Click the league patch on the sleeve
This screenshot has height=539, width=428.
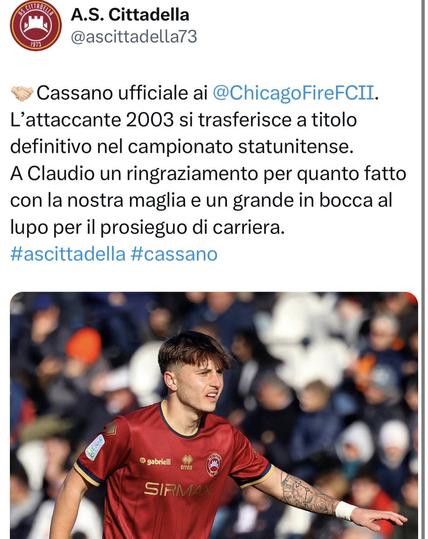coord(95,447)
